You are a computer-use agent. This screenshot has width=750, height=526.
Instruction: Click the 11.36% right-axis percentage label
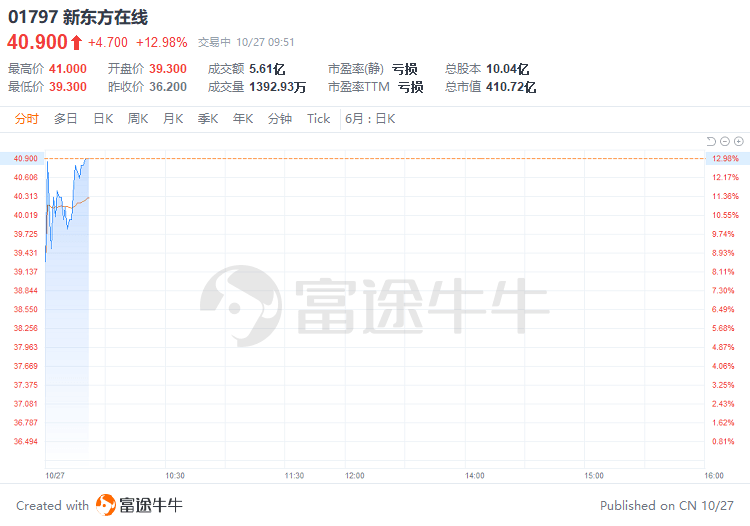coord(725,196)
